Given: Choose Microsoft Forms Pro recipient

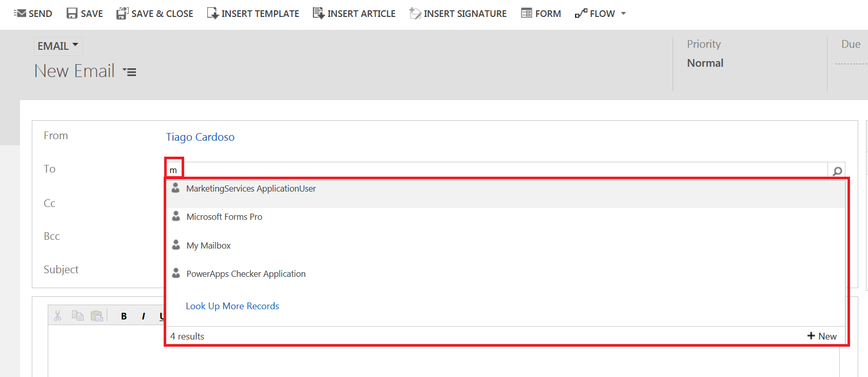Looking at the screenshot, I should (224, 217).
